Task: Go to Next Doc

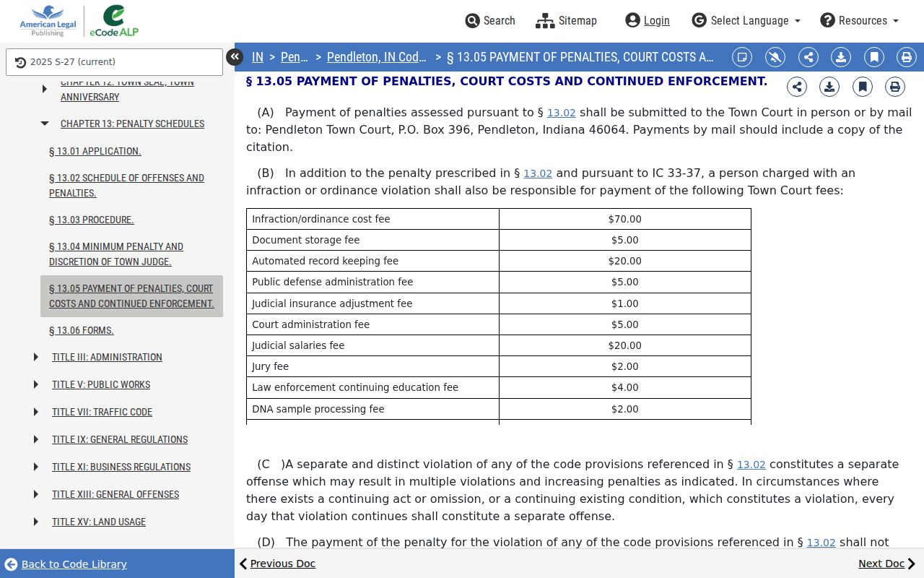Action: (x=887, y=564)
